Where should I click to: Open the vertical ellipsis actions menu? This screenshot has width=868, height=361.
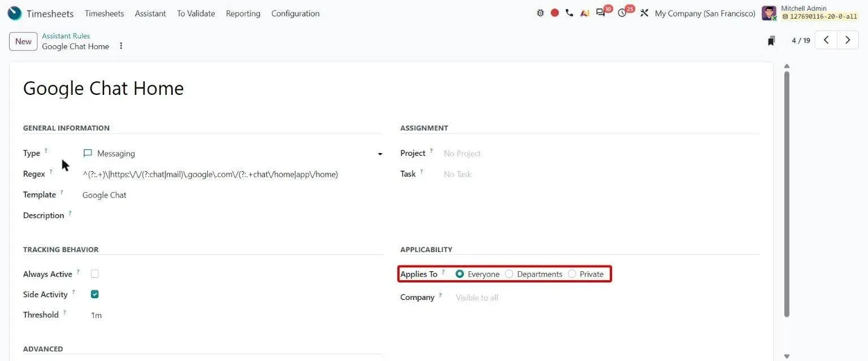pyautogui.click(x=121, y=46)
